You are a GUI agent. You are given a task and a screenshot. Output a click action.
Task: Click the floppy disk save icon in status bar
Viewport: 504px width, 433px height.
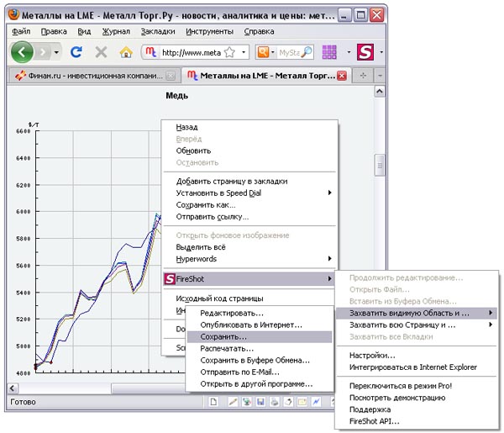[x=260, y=402]
